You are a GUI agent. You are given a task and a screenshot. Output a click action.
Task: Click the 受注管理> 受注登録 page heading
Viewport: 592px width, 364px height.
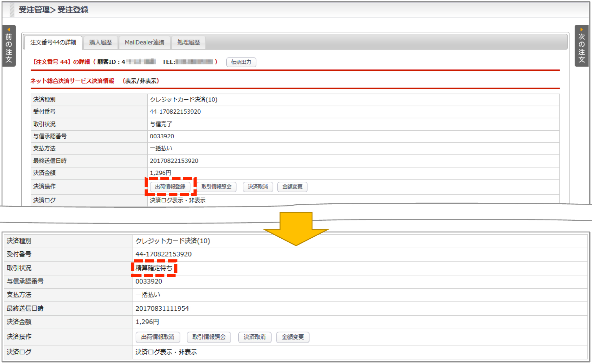54,10
